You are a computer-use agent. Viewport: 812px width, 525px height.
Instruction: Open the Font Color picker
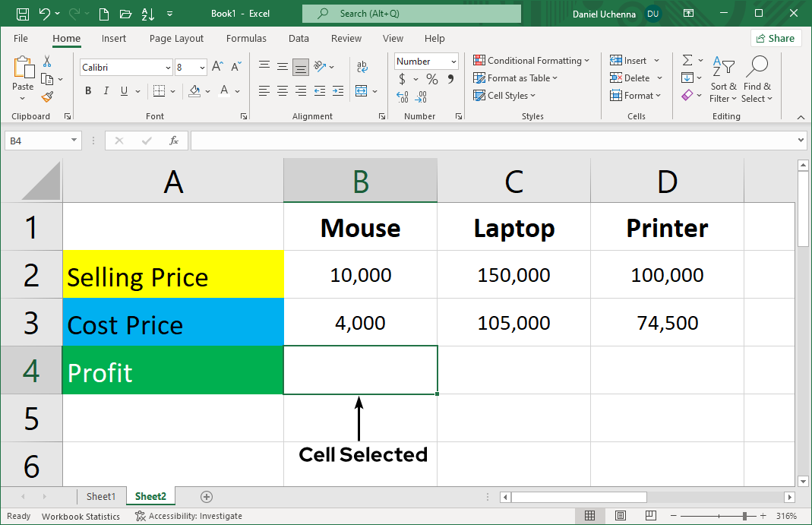[224, 90]
